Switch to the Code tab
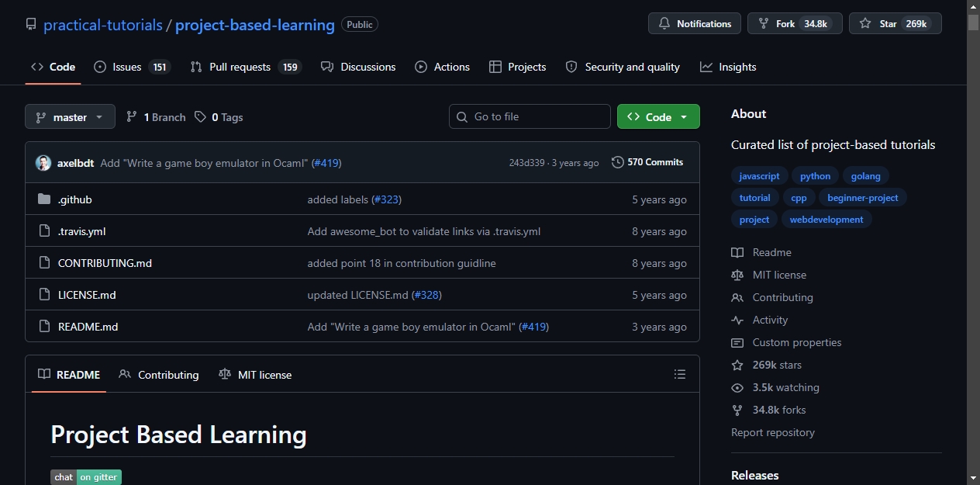Viewport: 980px width, 485px height. point(53,67)
